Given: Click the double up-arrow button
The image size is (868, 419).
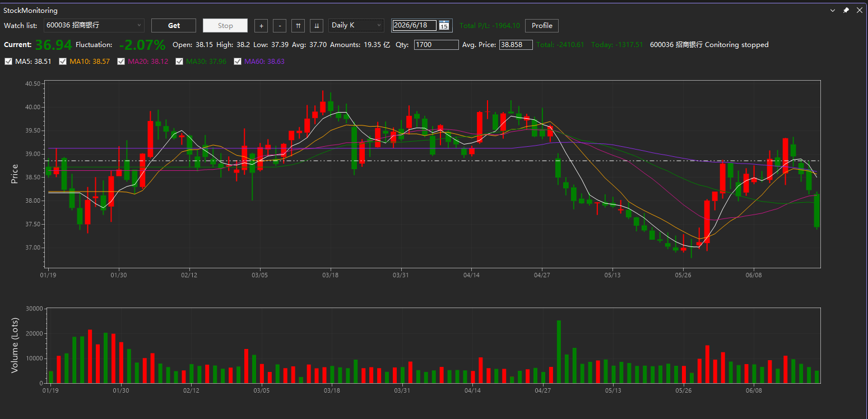Looking at the screenshot, I should coord(299,25).
